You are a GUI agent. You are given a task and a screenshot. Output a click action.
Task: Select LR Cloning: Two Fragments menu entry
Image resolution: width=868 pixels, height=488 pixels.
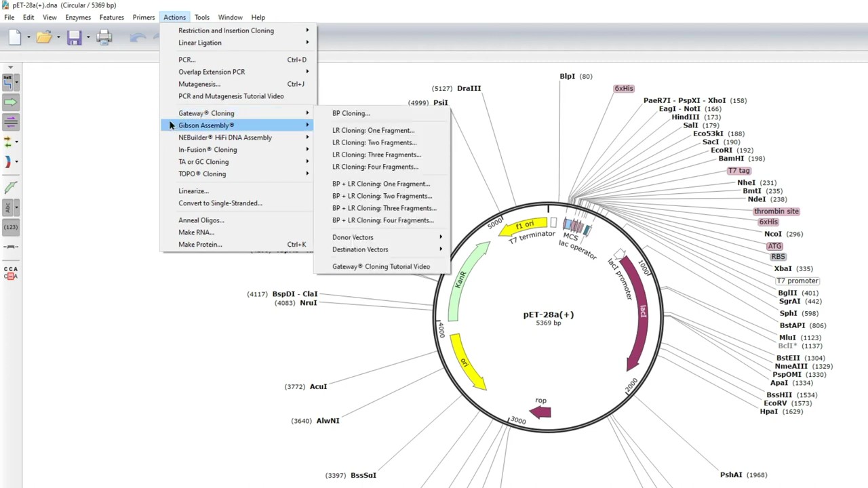pyautogui.click(x=374, y=142)
